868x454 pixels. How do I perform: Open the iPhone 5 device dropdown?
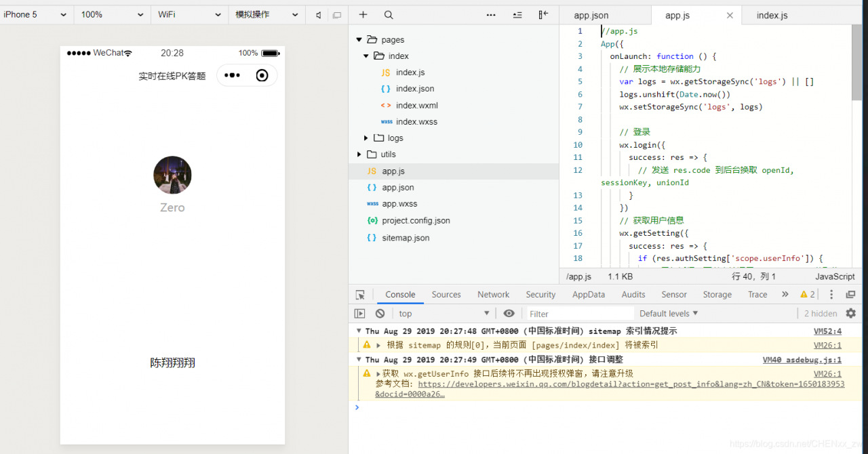click(x=35, y=15)
